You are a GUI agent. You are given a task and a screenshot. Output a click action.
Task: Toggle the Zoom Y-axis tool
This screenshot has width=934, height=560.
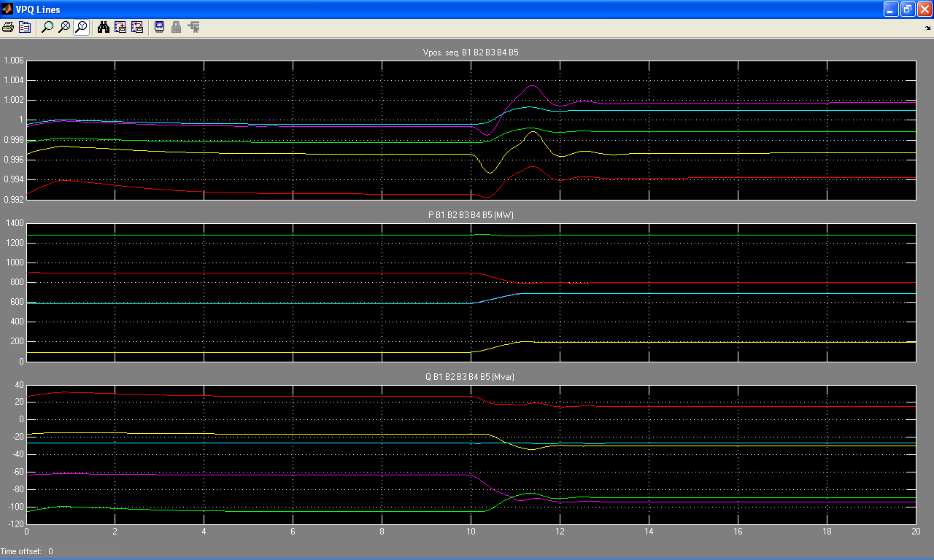pos(81,28)
